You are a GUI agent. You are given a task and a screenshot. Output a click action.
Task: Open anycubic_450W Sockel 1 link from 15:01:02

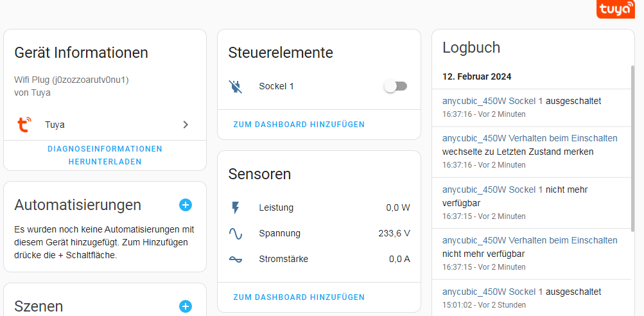click(x=492, y=292)
